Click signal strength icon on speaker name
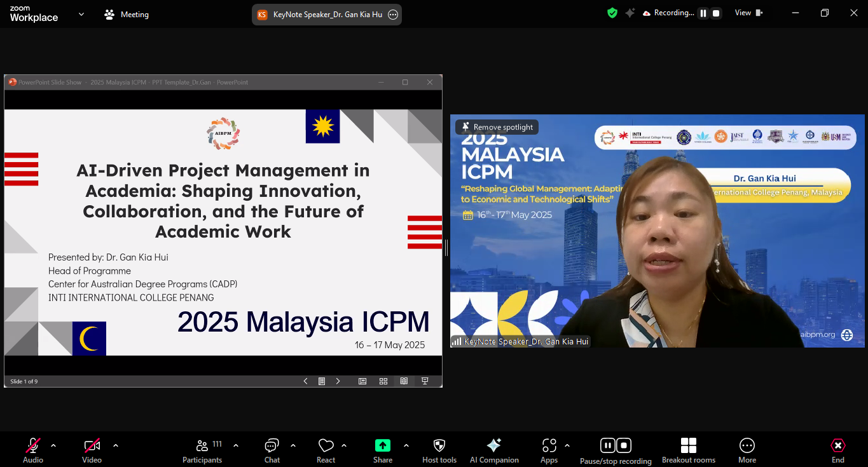Viewport: 868px width, 467px height. click(x=457, y=342)
